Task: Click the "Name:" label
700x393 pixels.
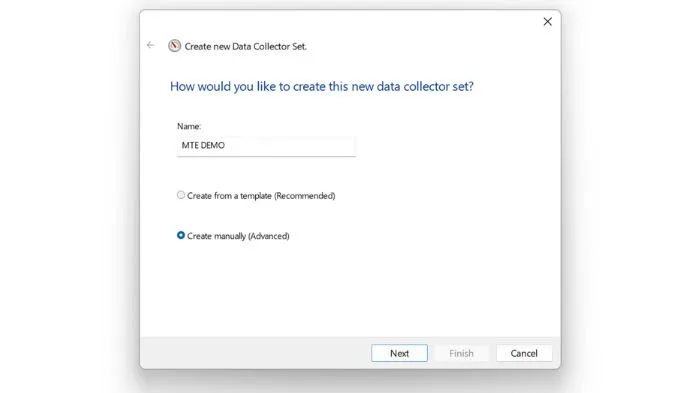Action: [189, 126]
